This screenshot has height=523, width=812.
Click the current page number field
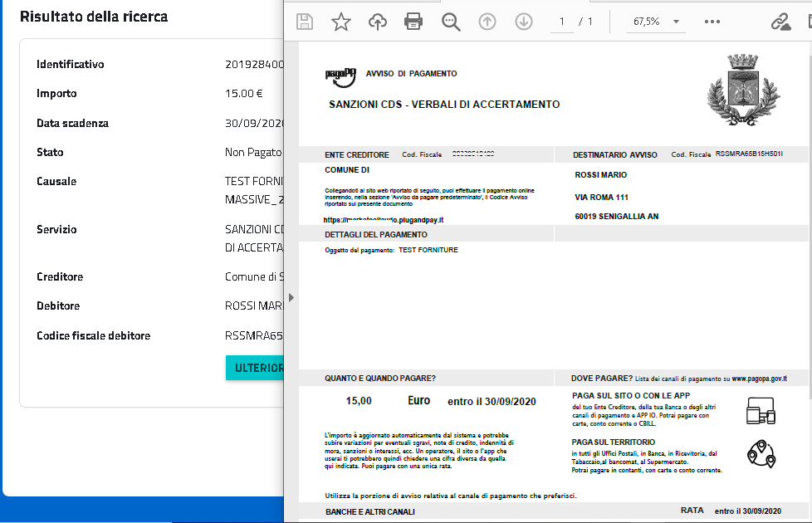pos(562,22)
